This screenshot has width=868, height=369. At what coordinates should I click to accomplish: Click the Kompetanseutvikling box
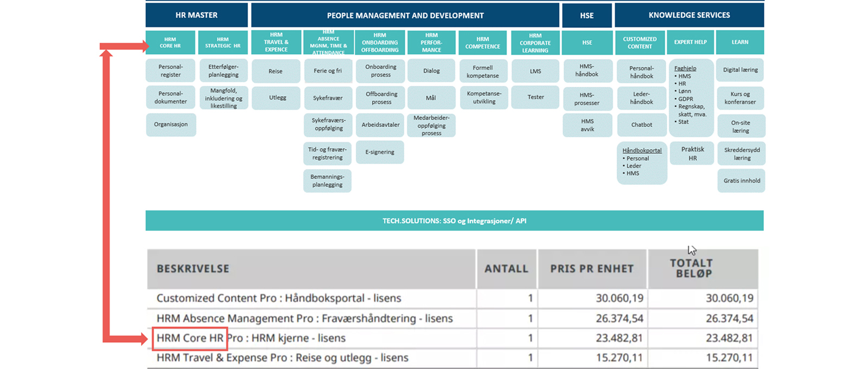click(x=484, y=98)
